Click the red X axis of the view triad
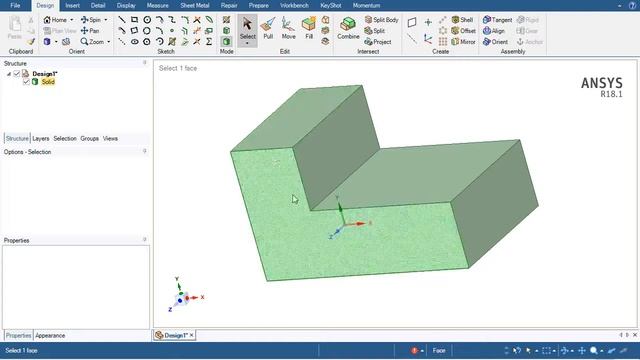The width and height of the screenshot is (640, 360). [x=196, y=298]
